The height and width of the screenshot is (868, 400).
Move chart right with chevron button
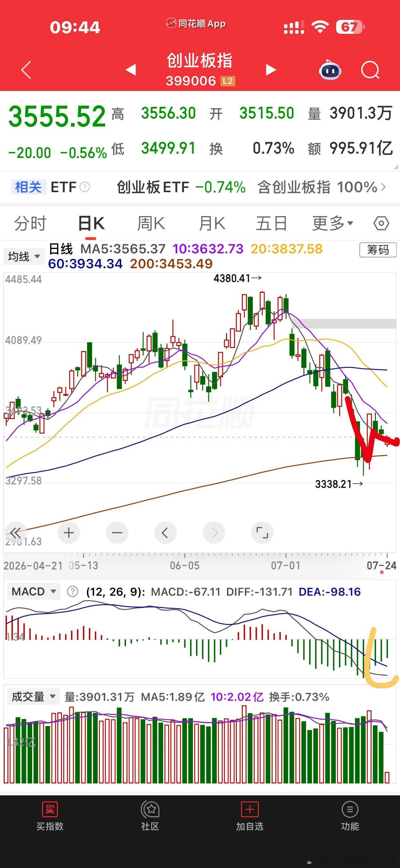tap(214, 533)
